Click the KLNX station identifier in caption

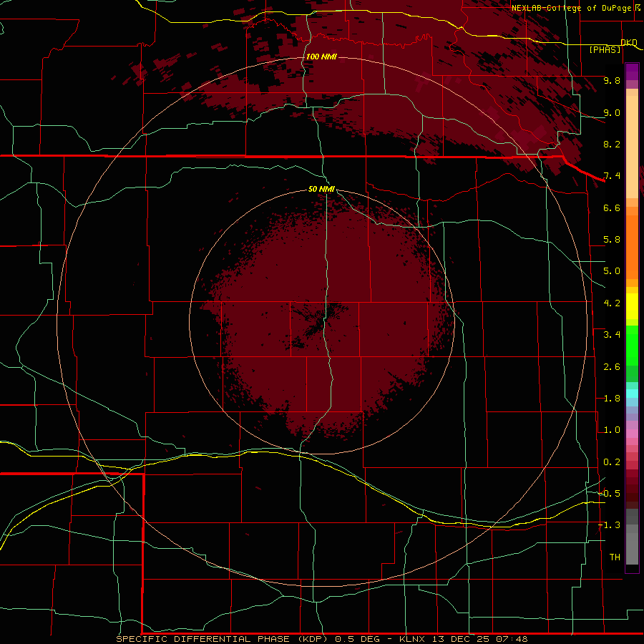(x=412, y=639)
